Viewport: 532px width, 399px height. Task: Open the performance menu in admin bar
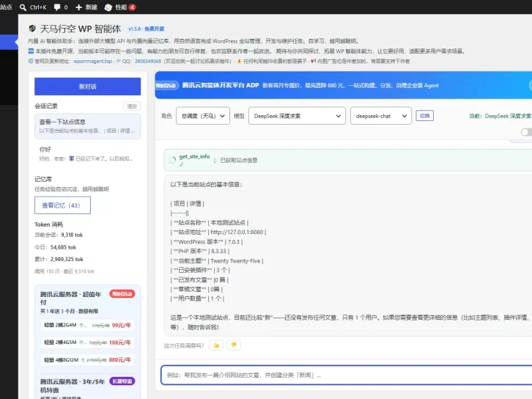pos(120,7)
